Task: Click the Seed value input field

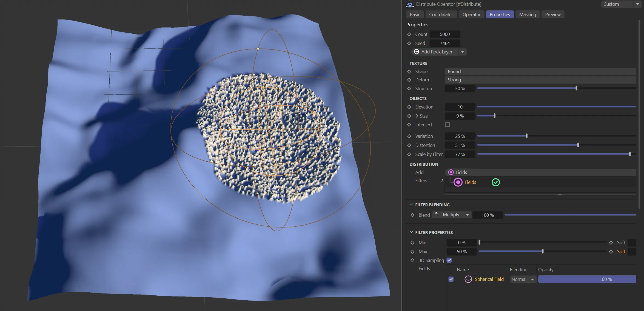Action: [444, 43]
